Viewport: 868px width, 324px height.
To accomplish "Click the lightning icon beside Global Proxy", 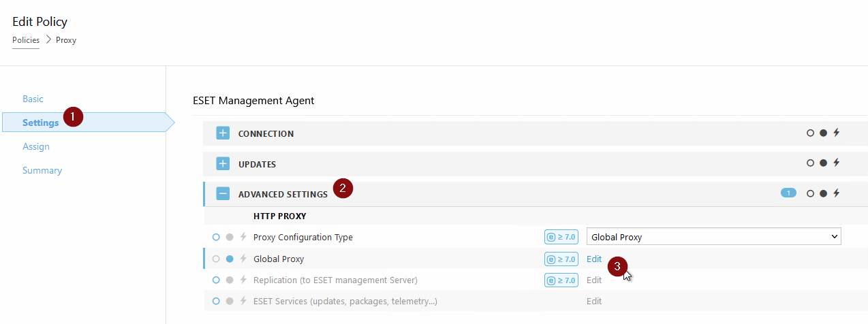I will click(x=243, y=259).
